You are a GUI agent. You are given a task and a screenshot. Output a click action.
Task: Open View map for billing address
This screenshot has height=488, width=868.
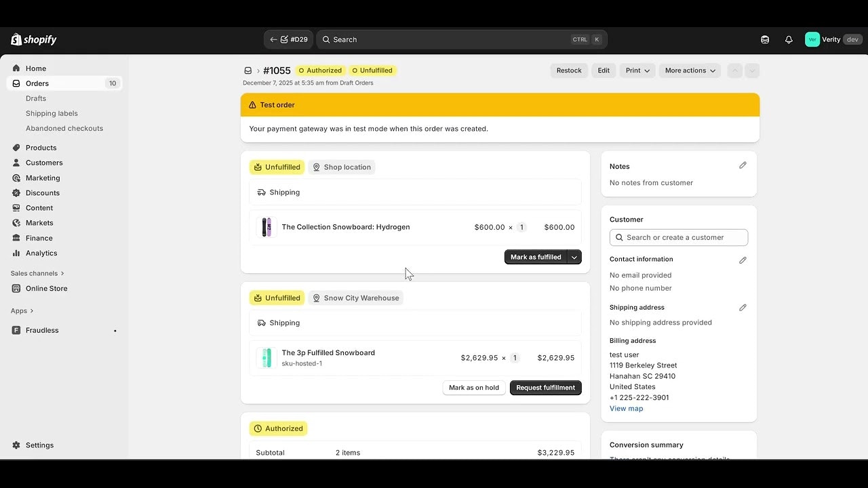(625, 408)
